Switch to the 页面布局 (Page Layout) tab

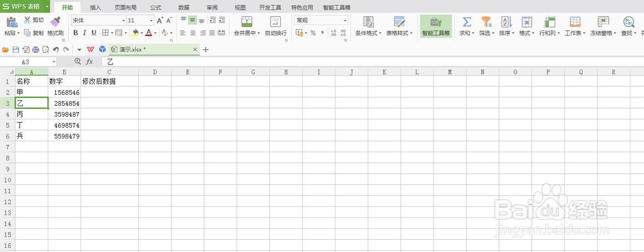[x=126, y=7]
